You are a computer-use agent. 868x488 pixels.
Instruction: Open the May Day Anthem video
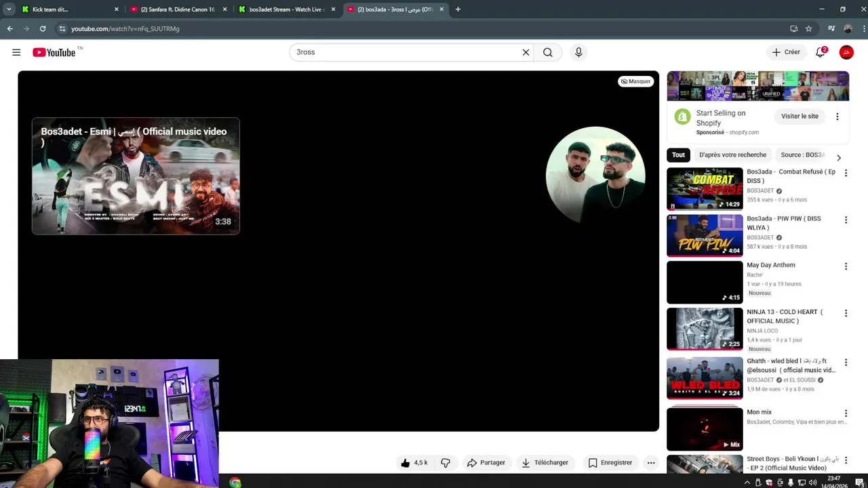point(705,283)
